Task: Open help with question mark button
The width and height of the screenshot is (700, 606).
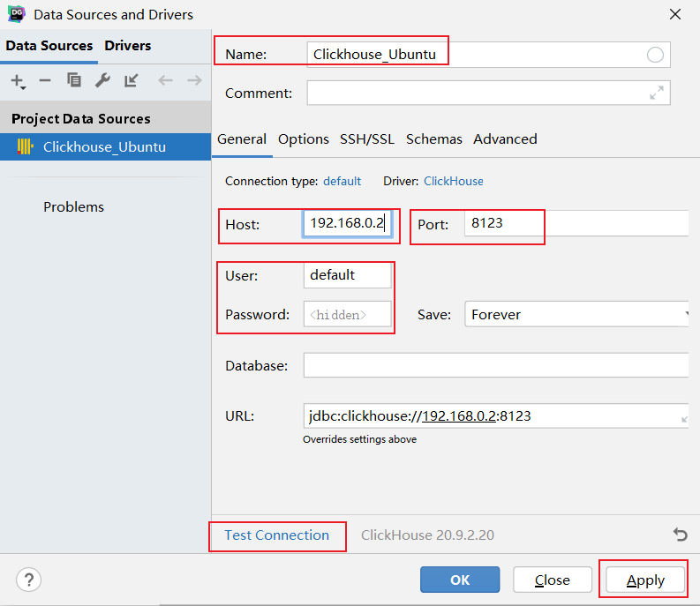Action: (28, 580)
